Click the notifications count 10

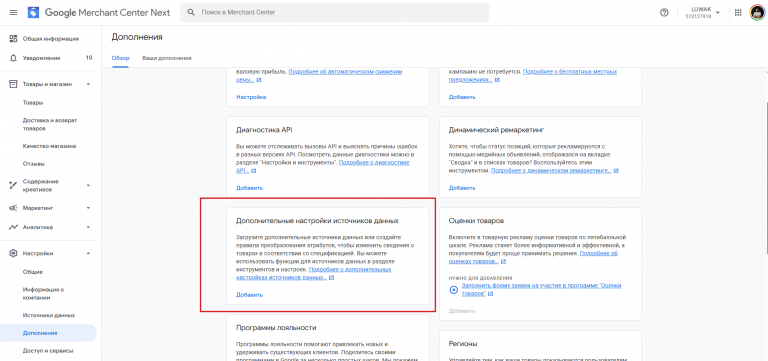[89, 58]
